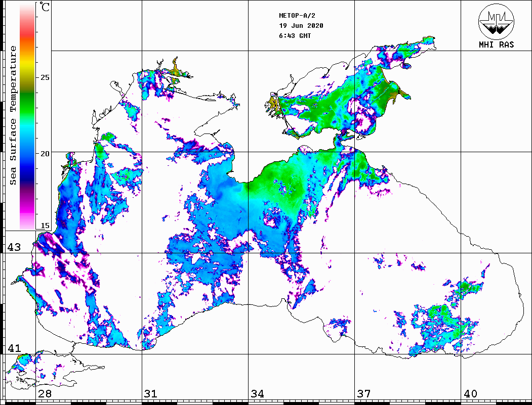Viewport: 532px width, 405px height.
Task: Click the longitude label '31'
Action: pyautogui.click(x=151, y=394)
